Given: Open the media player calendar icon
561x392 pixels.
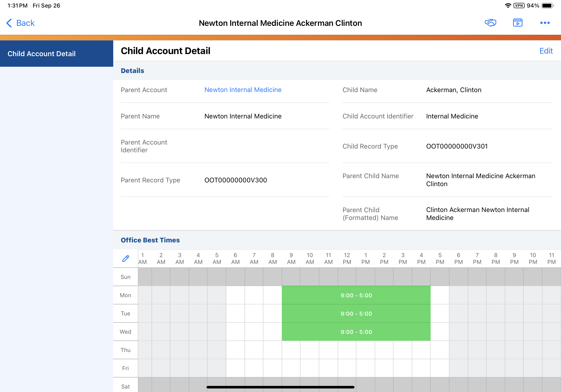Looking at the screenshot, I should (518, 23).
